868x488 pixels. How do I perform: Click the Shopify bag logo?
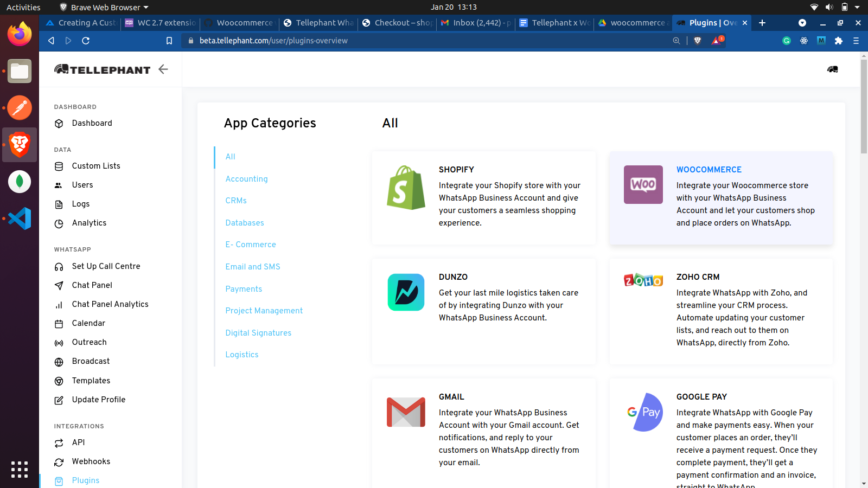coord(406,188)
